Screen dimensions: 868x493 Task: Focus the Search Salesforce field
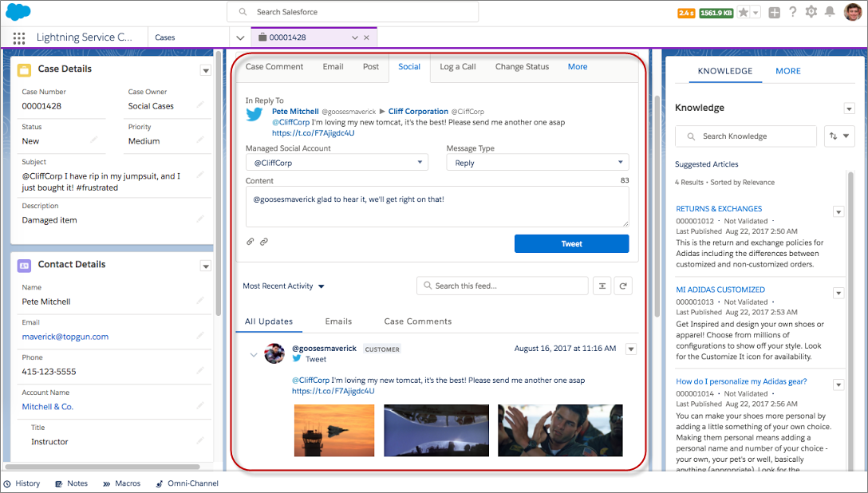353,12
